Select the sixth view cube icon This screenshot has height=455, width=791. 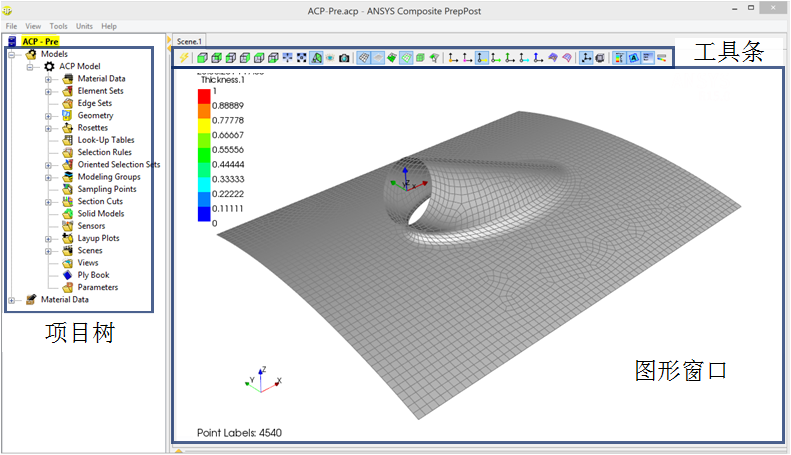tap(273, 58)
